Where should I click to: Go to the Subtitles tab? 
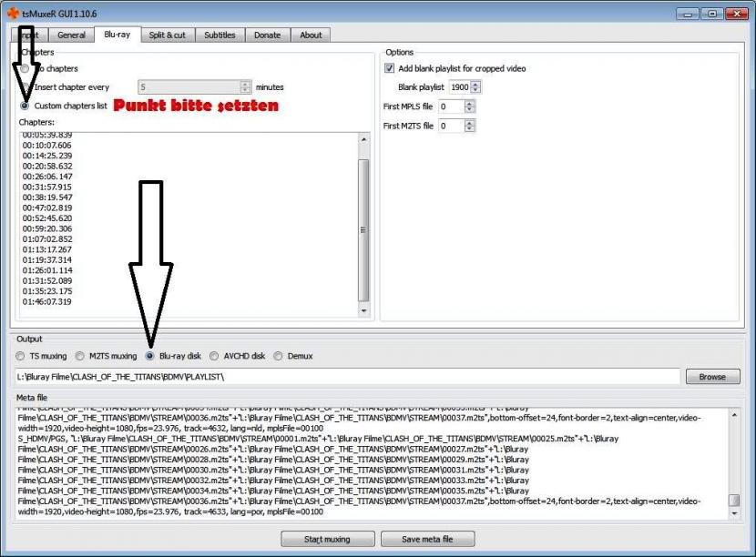(x=220, y=35)
